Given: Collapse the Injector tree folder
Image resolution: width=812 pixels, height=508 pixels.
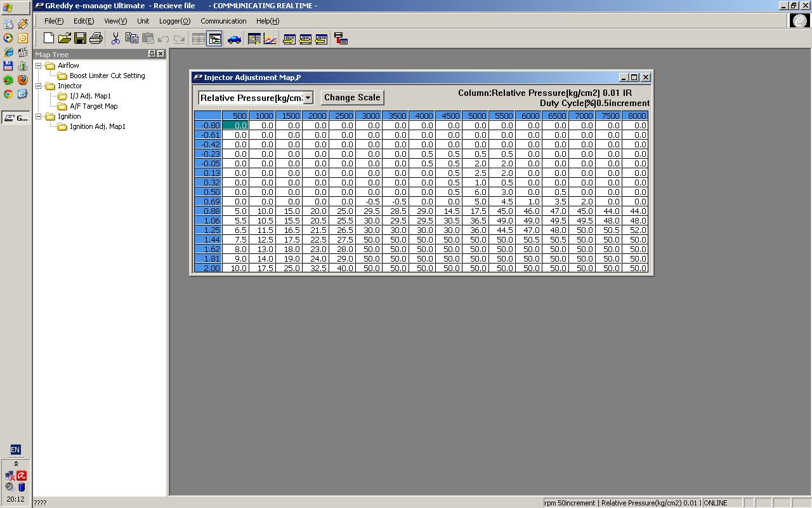Looking at the screenshot, I should (39, 86).
